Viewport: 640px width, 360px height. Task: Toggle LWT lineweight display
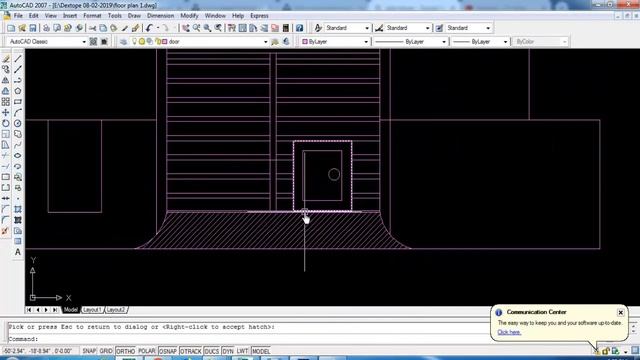[x=242, y=351]
